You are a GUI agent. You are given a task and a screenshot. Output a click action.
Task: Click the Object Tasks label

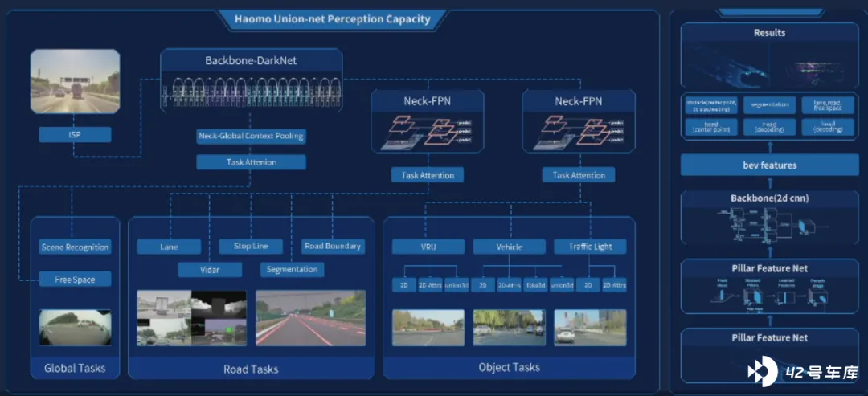pyautogui.click(x=509, y=367)
